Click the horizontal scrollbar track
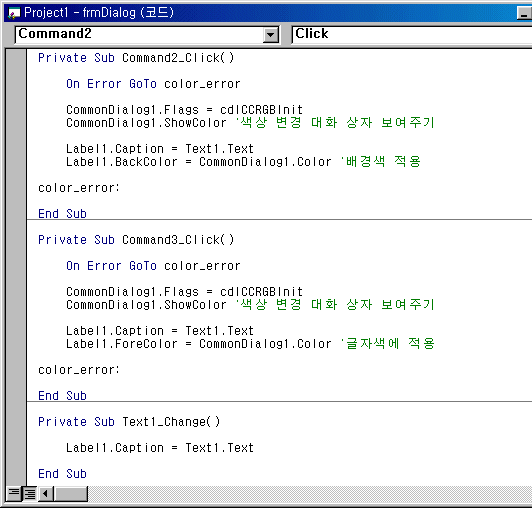The image size is (532, 508). pyautogui.click(x=310, y=493)
